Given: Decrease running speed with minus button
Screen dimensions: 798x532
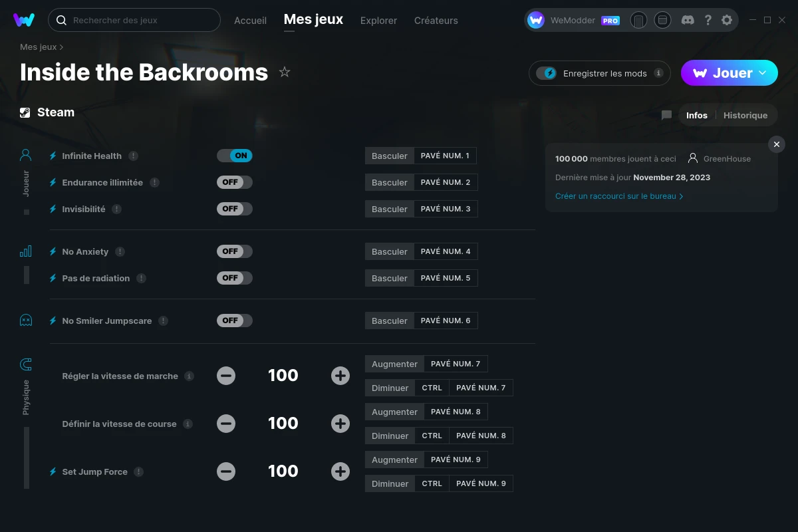Looking at the screenshot, I should [226, 424].
